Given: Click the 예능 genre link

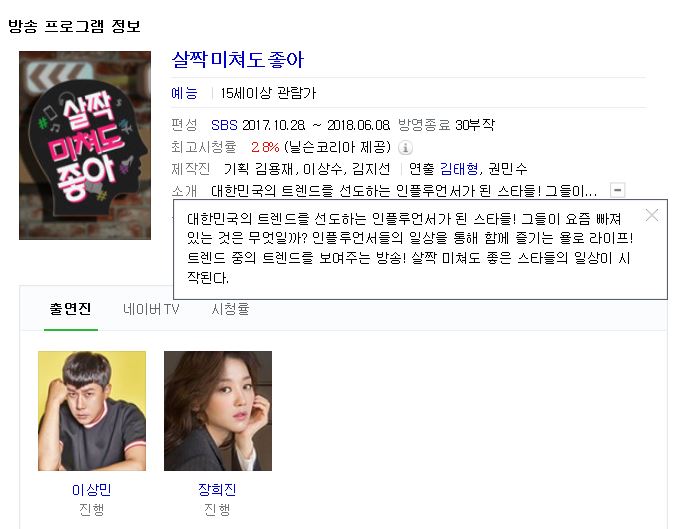Looking at the screenshot, I should tap(184, 93).
